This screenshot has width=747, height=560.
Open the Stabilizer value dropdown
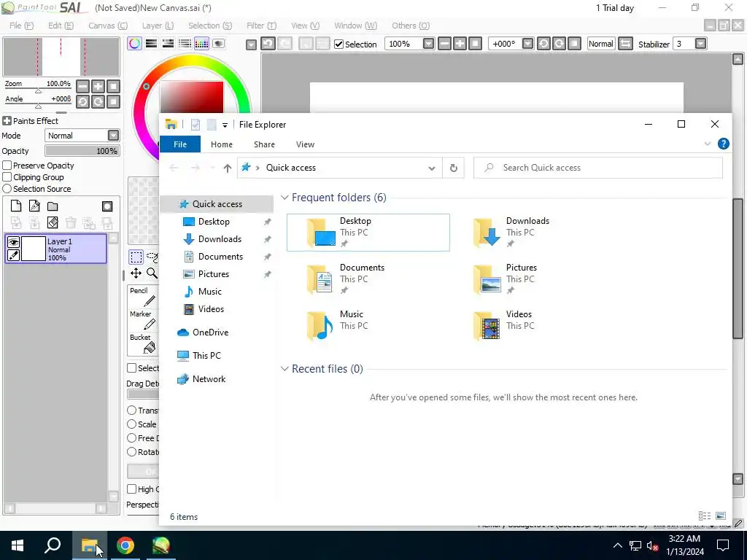click(700, 44)
